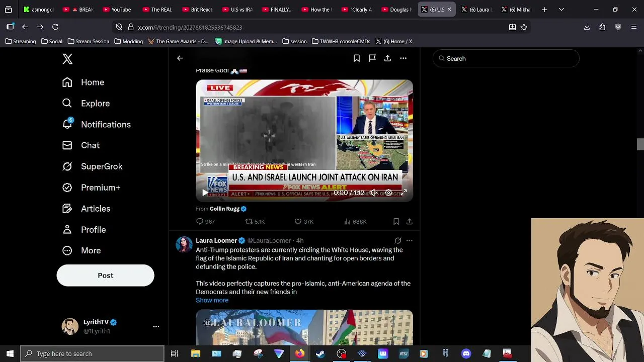The height and width of the screenshot is (362, 644).
Task: Click the Windows taskbar search box
Action: pyautogui.click(x=92, y=354)
